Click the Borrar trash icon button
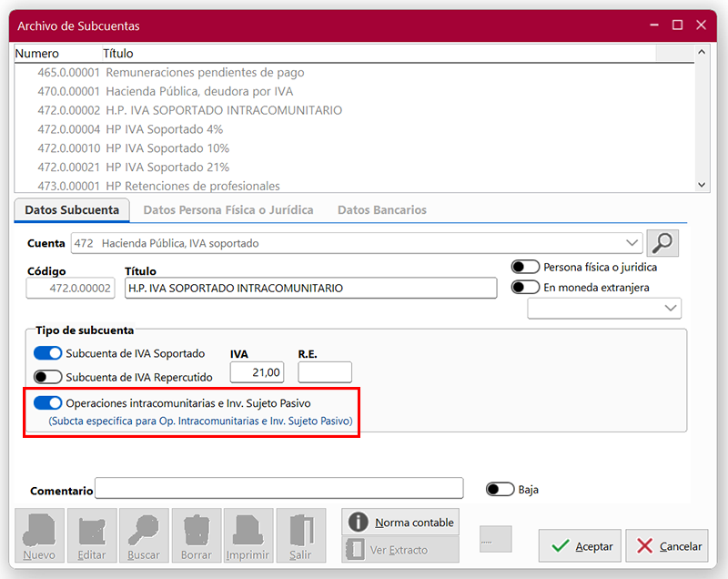This screenshot has height=579, width=728. coord(196,535)
